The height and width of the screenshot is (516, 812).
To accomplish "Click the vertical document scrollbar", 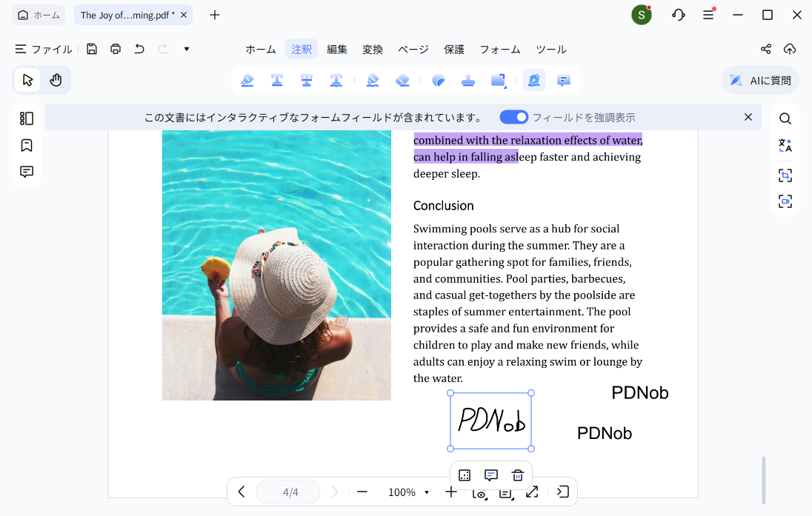I will (x=764, y=480).
